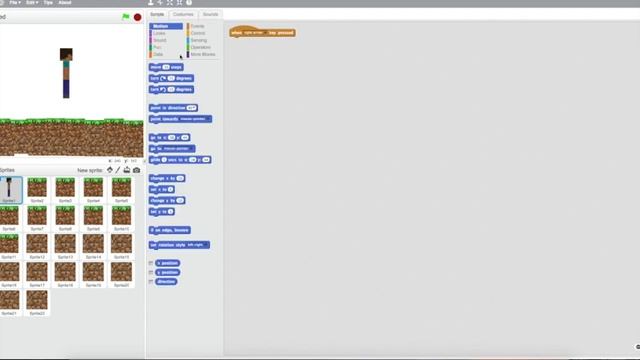
Task: Select the Sprite12 dirt block thumbnail
Action: 37,247
